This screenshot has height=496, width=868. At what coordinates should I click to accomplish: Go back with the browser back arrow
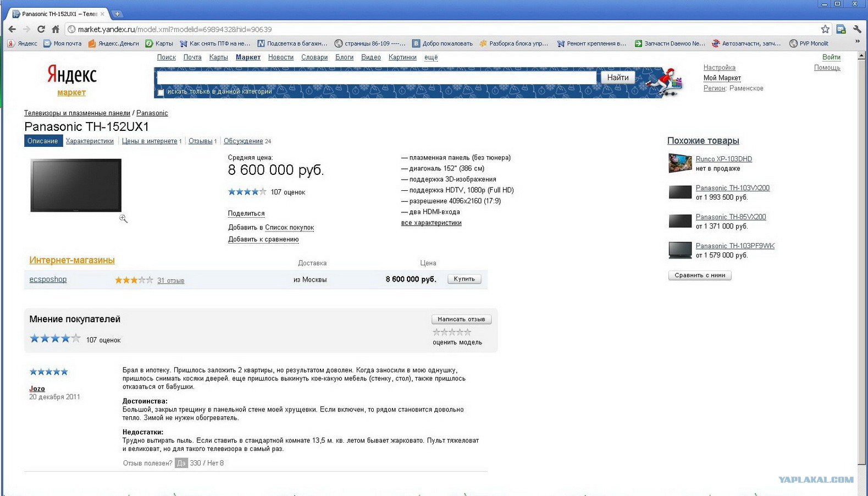[12, 29]
